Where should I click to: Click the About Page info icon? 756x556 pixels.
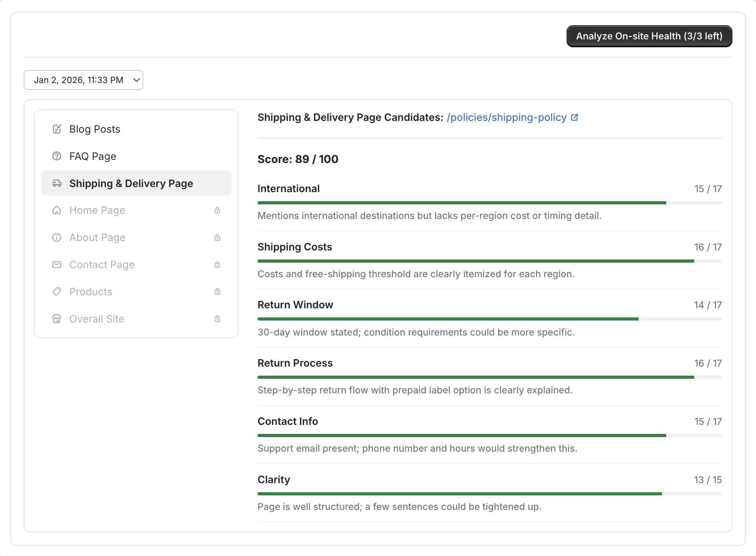pos(57,237)
